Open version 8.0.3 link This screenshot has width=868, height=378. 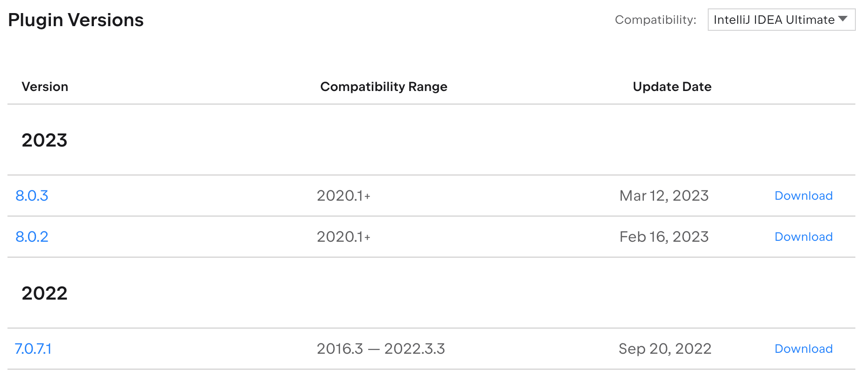tap(32, 196)
